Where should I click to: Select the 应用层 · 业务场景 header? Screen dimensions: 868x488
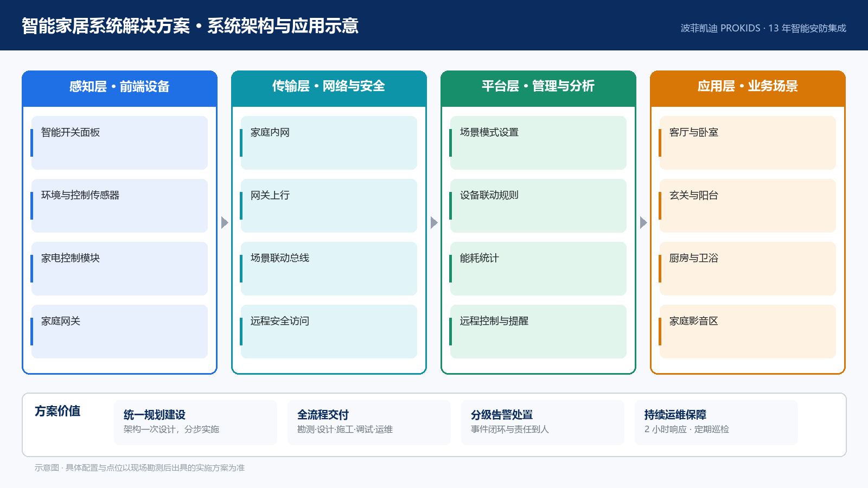(748, 88)
